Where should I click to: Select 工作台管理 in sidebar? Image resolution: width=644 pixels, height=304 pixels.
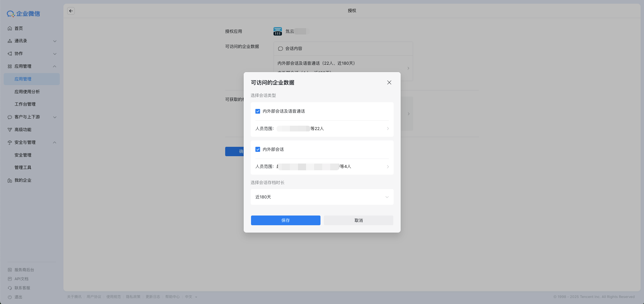(x=25, y=104)
